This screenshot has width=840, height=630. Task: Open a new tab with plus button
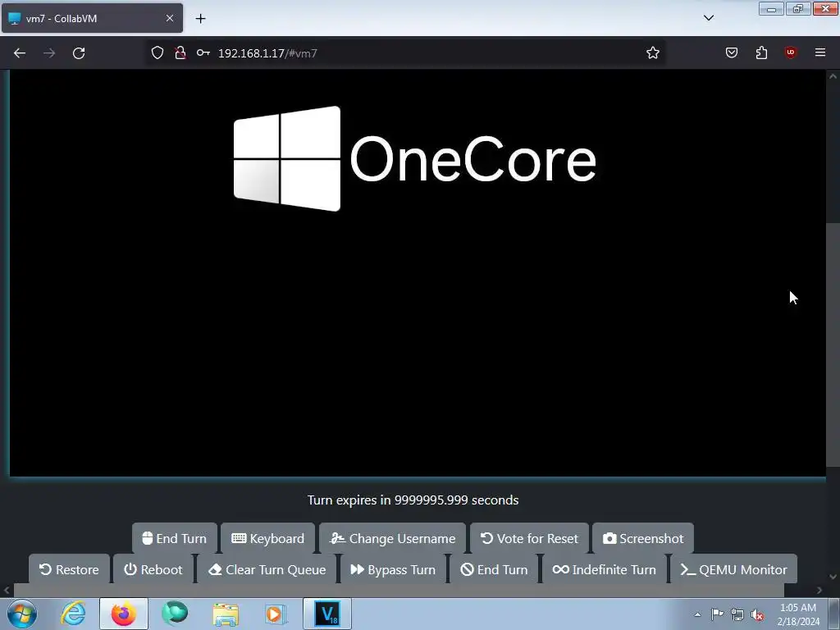tap(200, 19)
